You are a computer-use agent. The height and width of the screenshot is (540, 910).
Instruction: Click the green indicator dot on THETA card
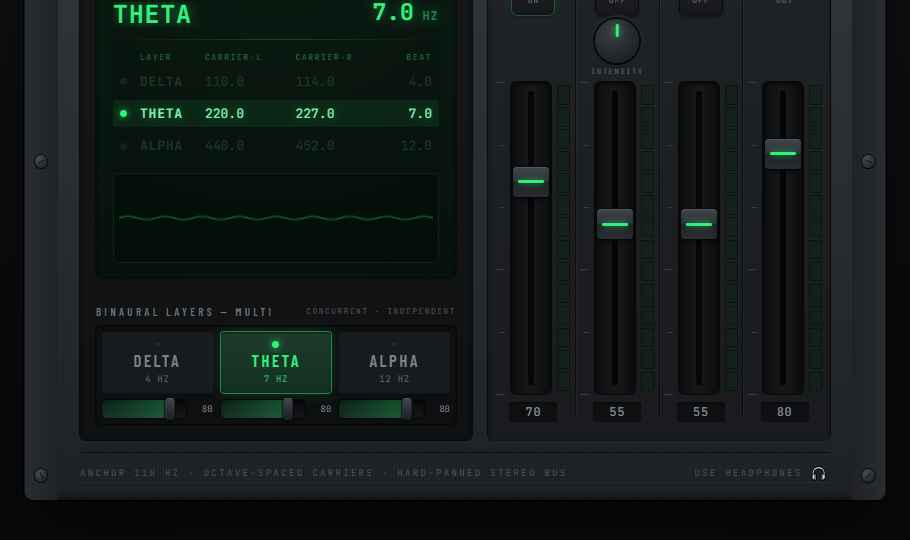tap(276, 344)
